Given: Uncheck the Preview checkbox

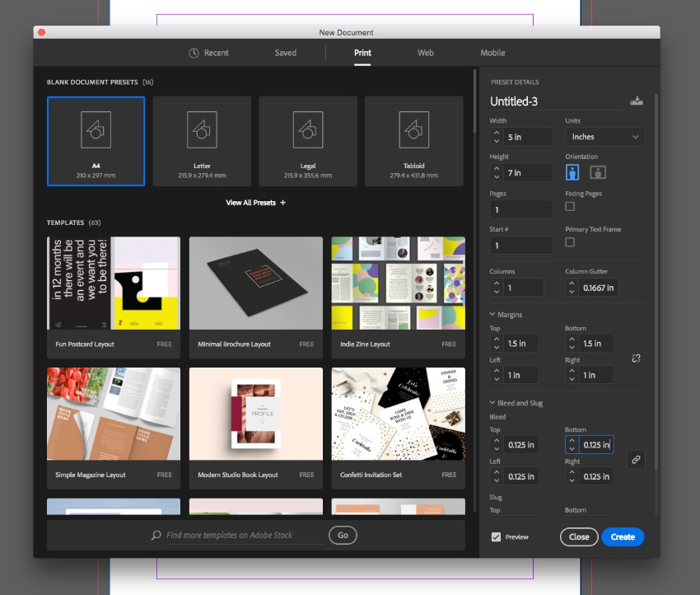Looking at the screenshot, I should (x=496, y=537).
